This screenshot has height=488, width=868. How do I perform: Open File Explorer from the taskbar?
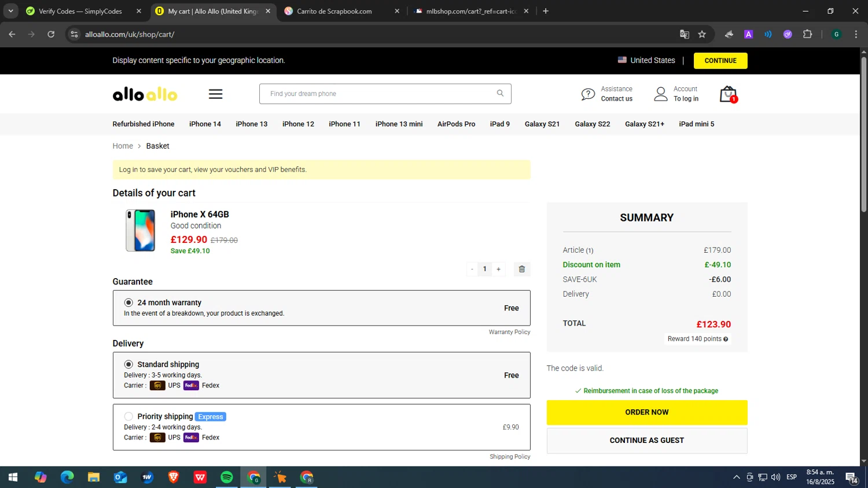[x=94, y=477]
